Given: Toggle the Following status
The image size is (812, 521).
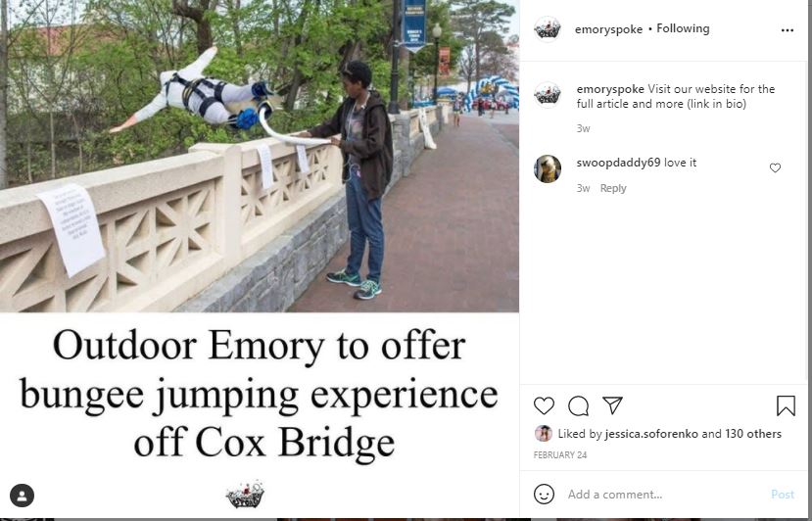Looking at the screenshot, I should pos(683,28).
